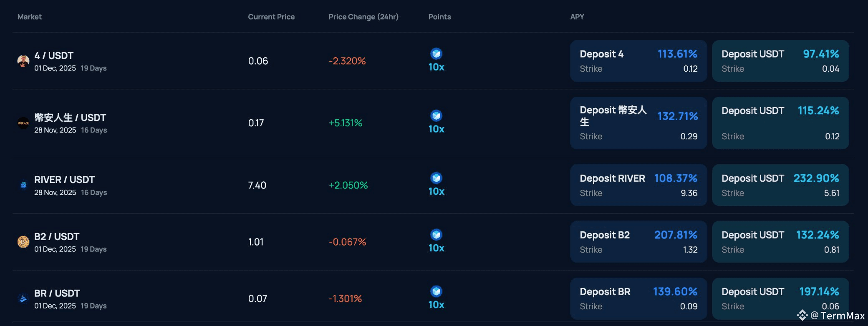Click the B2 coin logo icon
Screen dimensions: 868x326
point(23,242)
